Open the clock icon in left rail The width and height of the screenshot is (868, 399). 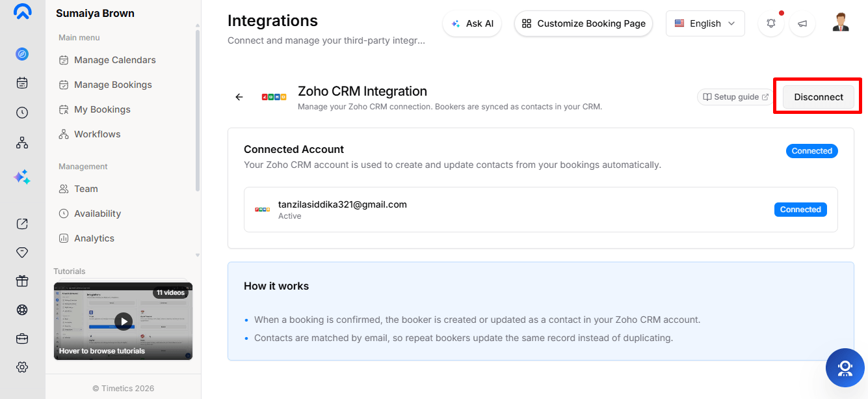pos(22,113)
